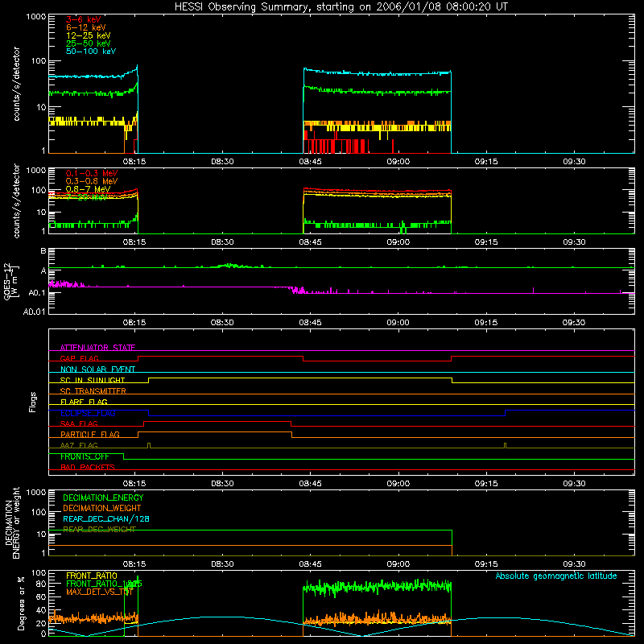
Task: Click the A0.01 tick label on the GOES panel
Action: click(35, 312)
